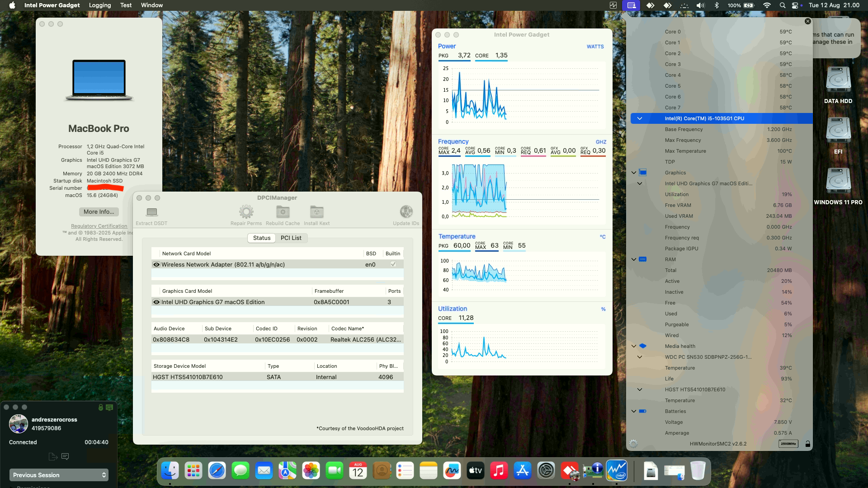Collapse the RAM section chevron
The width and height of the screenshot is (868, 488).
(x=634, y=259)
